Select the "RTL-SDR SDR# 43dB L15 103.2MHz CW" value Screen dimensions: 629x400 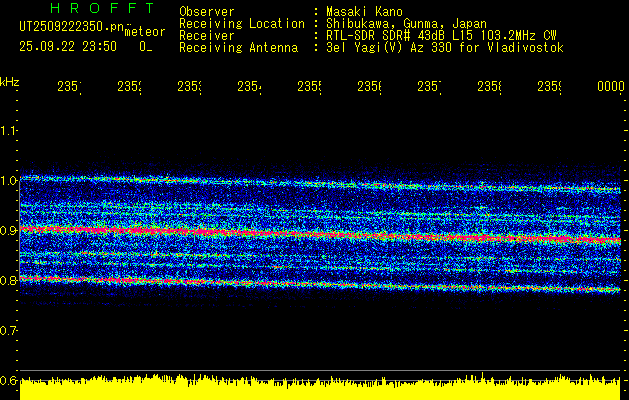click(x=441, y=36)
